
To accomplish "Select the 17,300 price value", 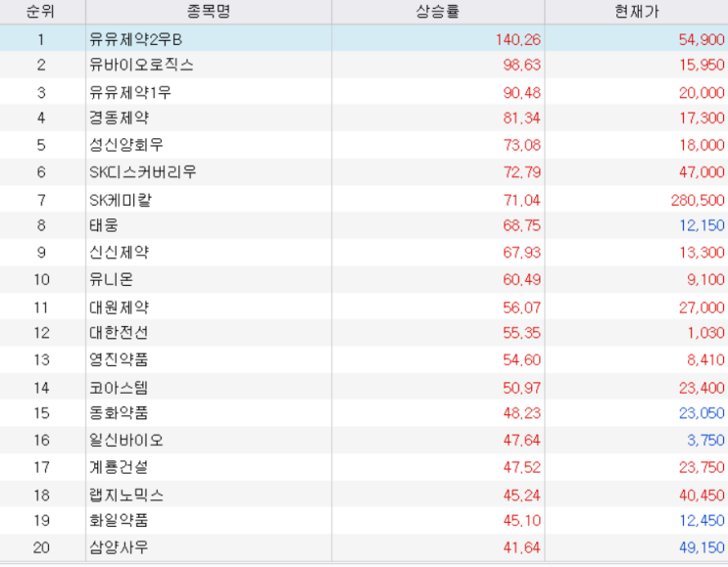I will [x=702, y=118].
